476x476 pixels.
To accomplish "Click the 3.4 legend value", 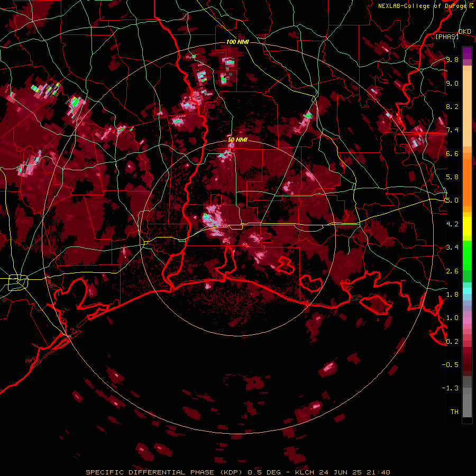I will tap(452, 248).
